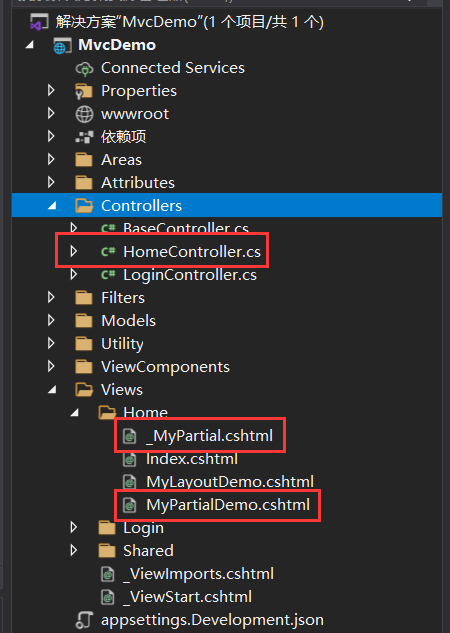Screen dimensions: 450x633
Task: Click the Visual Studio solution icon
Action: click(39, 22)
